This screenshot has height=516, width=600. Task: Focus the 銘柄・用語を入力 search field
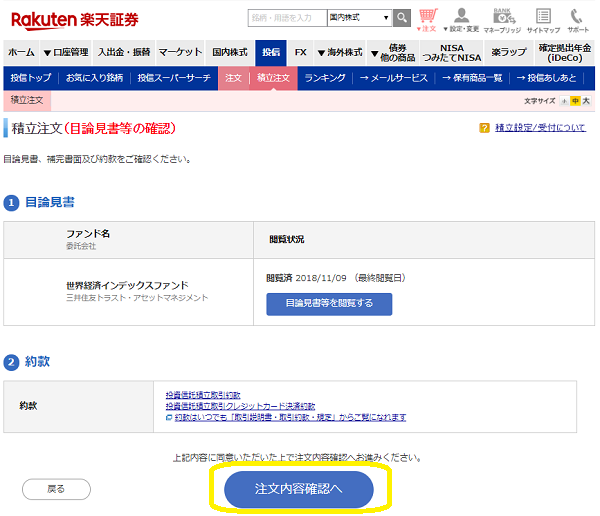[287, 18]
